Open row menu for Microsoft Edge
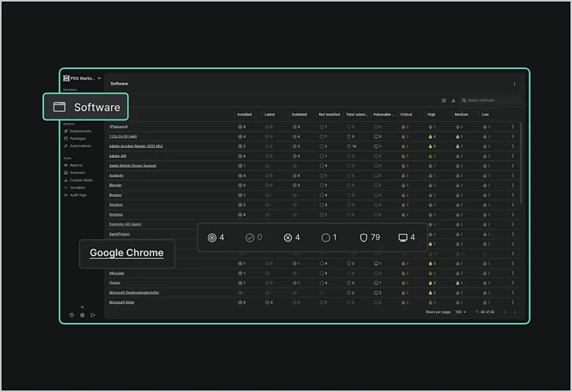Image resolution: width=572 pixels, height=392 pixels. click(513, 302)
